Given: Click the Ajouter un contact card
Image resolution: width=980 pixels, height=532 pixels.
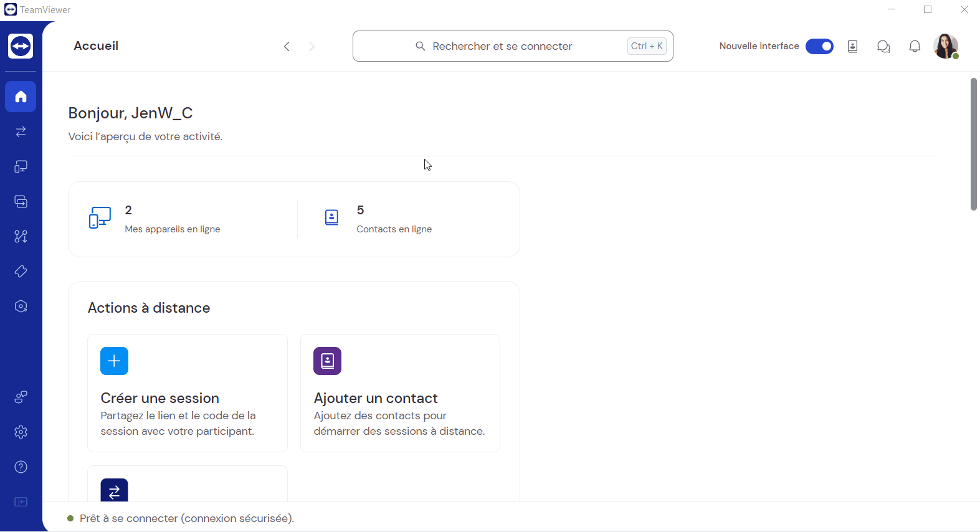Looking at the screenshot, I should (x=400, y=393).
